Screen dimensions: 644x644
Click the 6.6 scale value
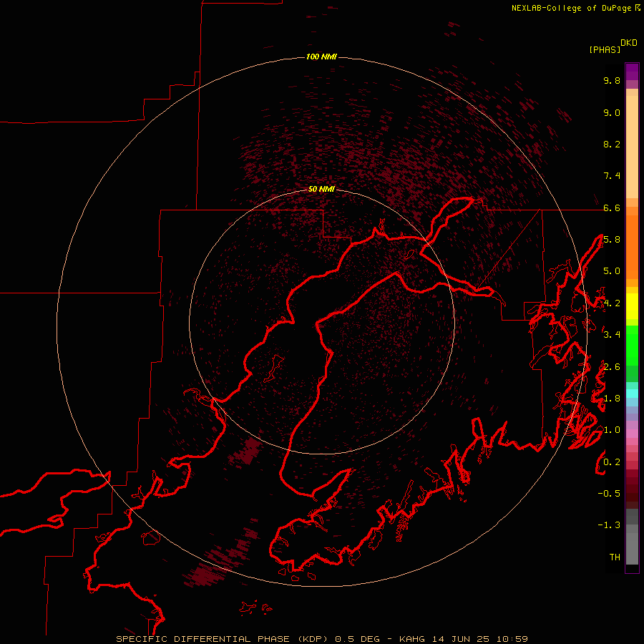(x=612, y=208)
